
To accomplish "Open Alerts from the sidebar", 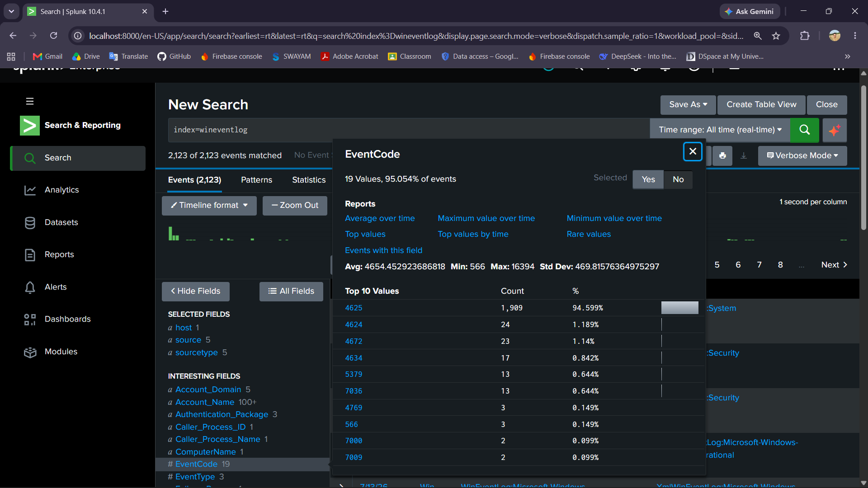I will click(56, 287).
